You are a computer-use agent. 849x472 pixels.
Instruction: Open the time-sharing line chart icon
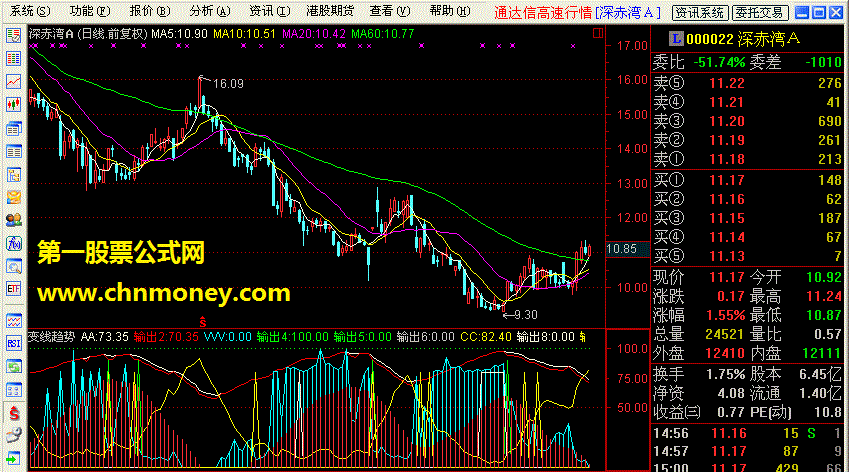pos(14,82)
